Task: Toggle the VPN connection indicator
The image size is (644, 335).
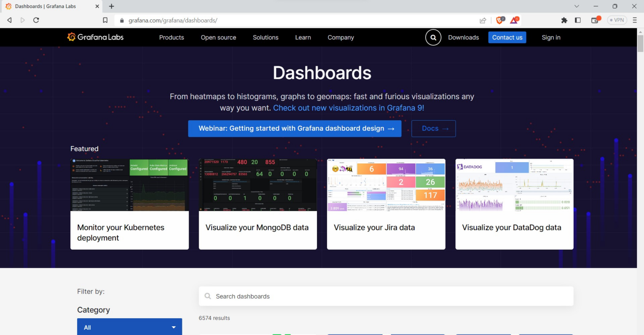Action: (616, 20)
